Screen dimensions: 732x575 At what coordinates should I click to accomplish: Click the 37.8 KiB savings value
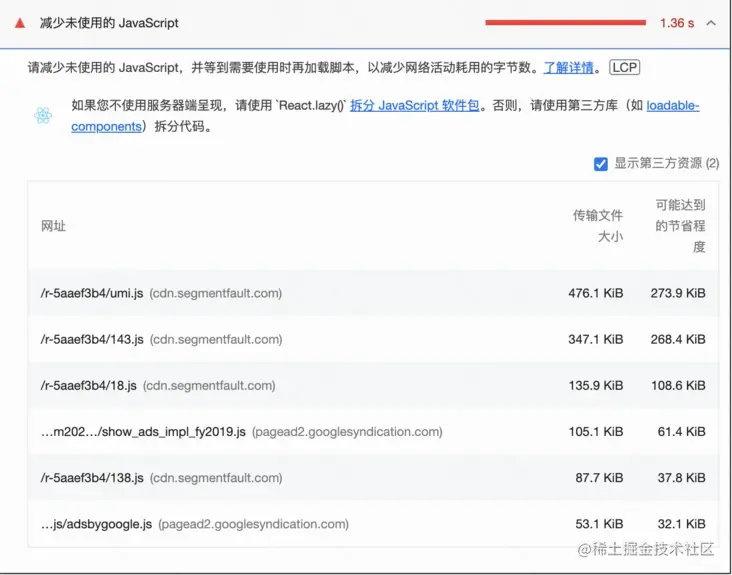(682, 478)
